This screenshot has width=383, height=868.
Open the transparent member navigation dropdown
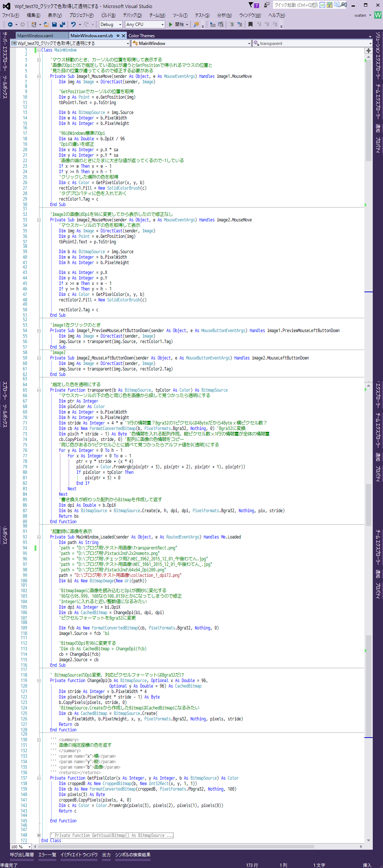(312, 43)
